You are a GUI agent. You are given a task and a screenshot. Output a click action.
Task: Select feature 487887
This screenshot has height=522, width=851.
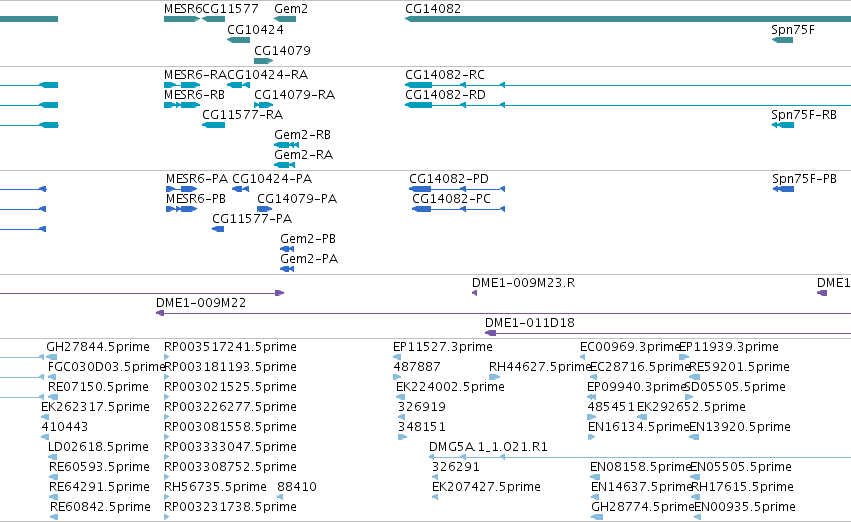click(417, 367)
